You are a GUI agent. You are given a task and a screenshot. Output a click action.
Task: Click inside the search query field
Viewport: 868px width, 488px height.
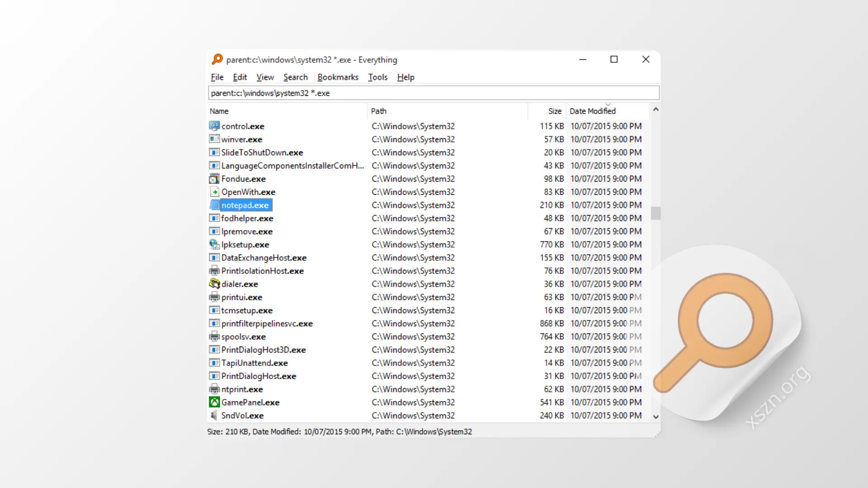pyautogui.click(x=452, y=93)
